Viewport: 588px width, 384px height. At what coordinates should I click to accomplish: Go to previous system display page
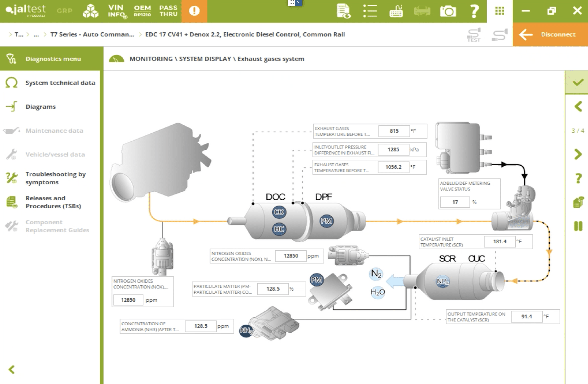(578, 107)
